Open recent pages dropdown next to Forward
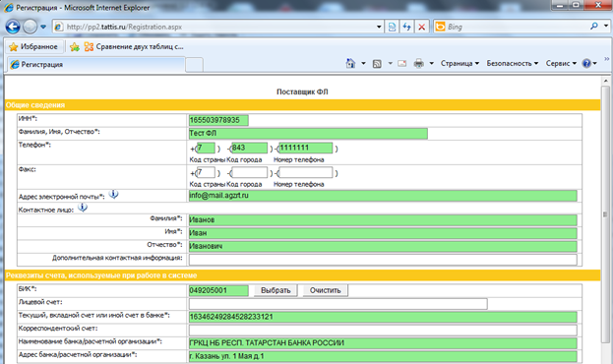This screenshot has height=364, width=613. tap(43, 27)
